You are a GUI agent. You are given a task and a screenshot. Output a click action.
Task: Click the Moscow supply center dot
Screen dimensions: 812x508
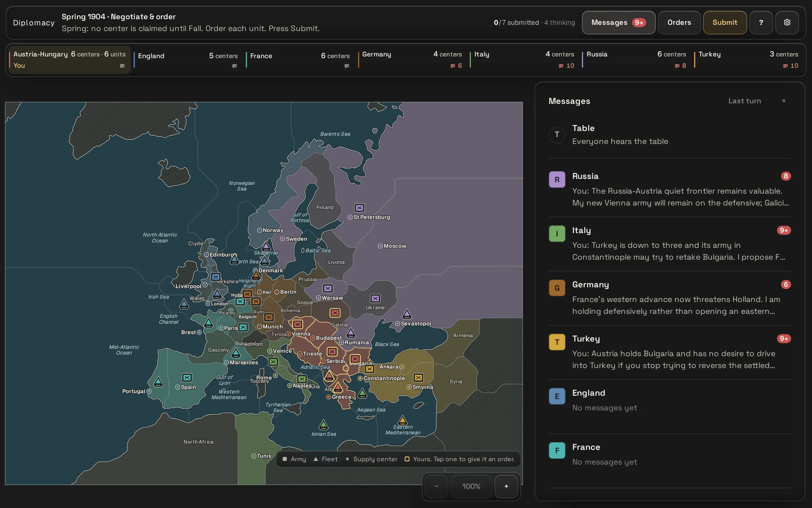pyautogui.click(x=380, y=246)
